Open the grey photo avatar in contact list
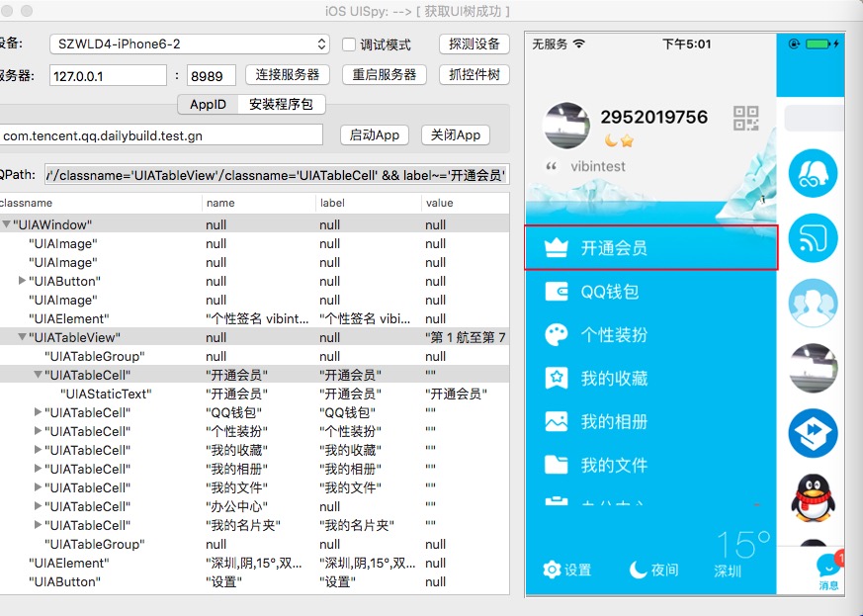The image size is (863, 616). coord(813,368)
